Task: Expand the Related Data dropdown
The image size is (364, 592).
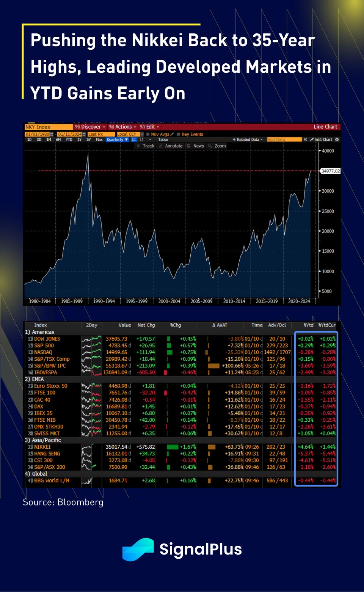Action: (248, 140)
